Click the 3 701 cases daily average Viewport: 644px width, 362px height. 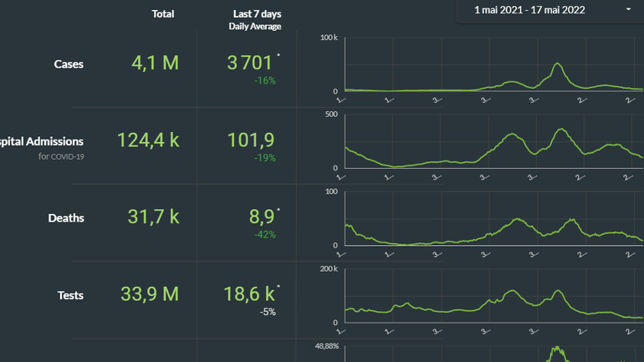(250, 63)
